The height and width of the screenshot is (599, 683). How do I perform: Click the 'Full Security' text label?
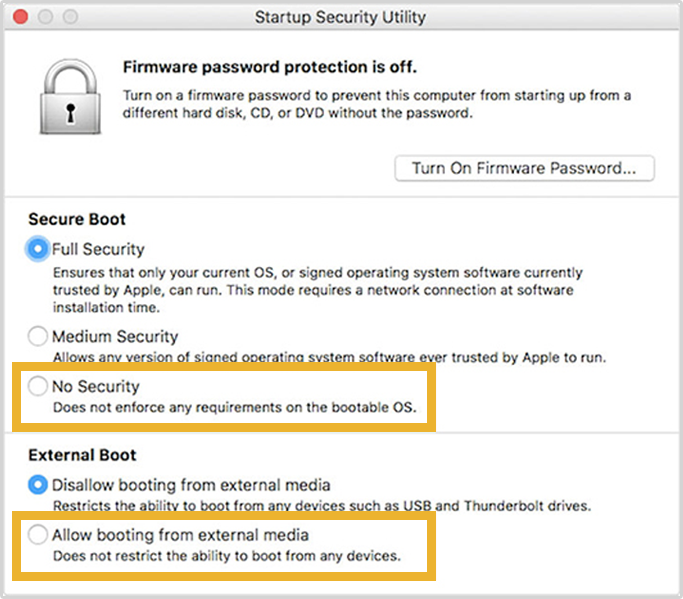click(x=98, y=249)
